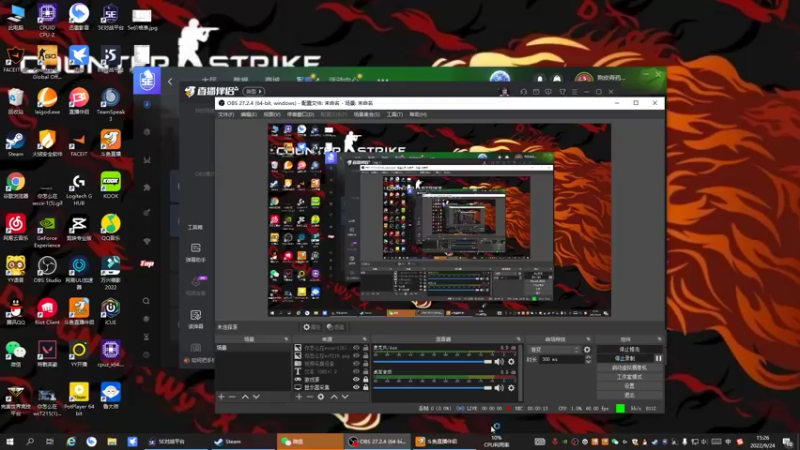800x450 pixels.
Task: Go back using the chevron in the 5E window
Action: (x=170, y=82)
